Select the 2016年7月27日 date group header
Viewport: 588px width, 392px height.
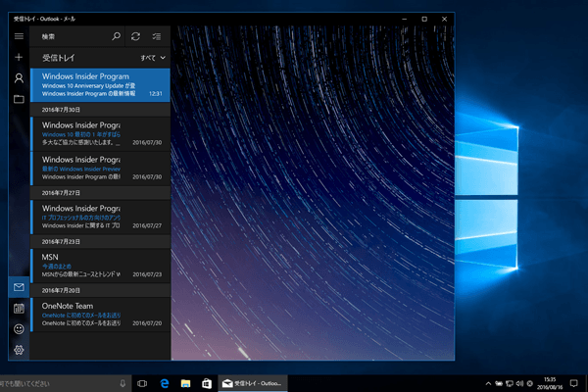101,193
